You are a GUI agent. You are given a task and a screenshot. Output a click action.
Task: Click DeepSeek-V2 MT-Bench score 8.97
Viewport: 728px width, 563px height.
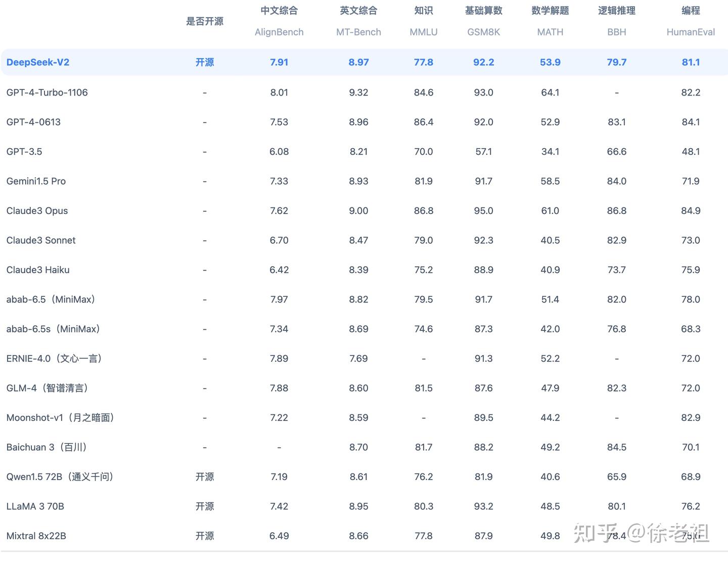pos(358,62)
